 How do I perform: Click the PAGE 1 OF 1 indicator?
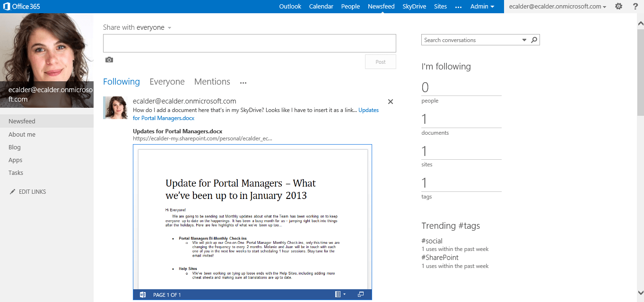[x=167, y=295]
